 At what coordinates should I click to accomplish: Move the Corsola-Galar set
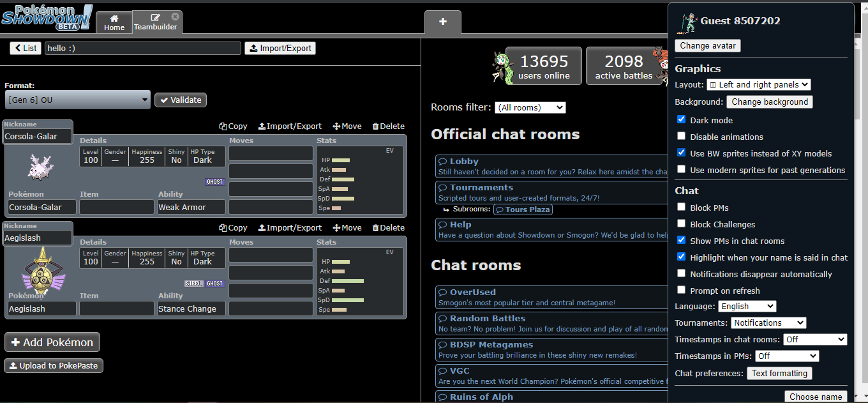[347, 126]
